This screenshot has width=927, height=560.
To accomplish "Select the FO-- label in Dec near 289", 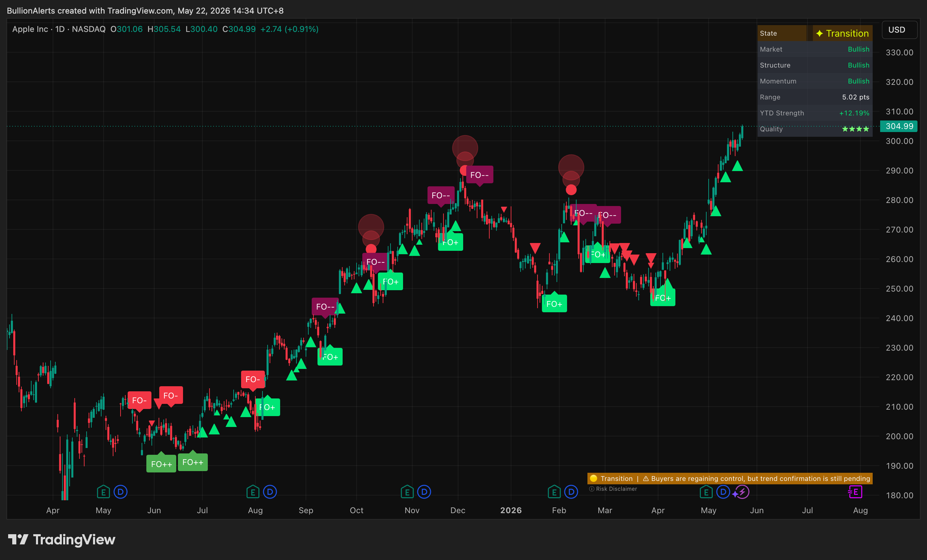I will [480, 174].
